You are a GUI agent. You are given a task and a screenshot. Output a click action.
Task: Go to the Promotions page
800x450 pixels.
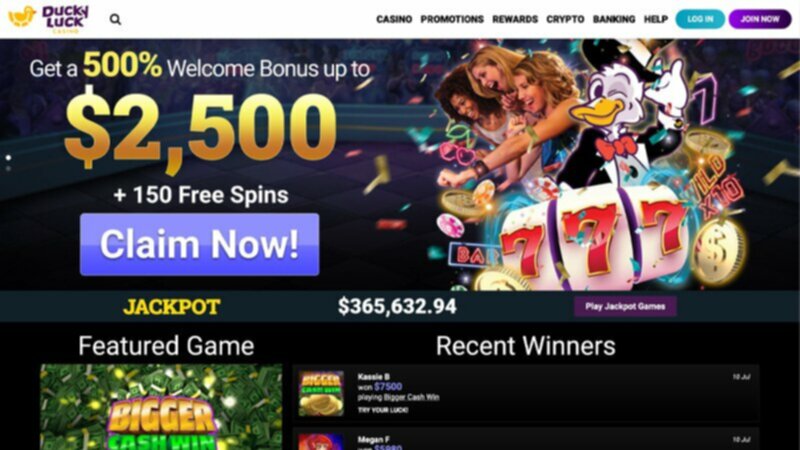[x=452, y=19]
